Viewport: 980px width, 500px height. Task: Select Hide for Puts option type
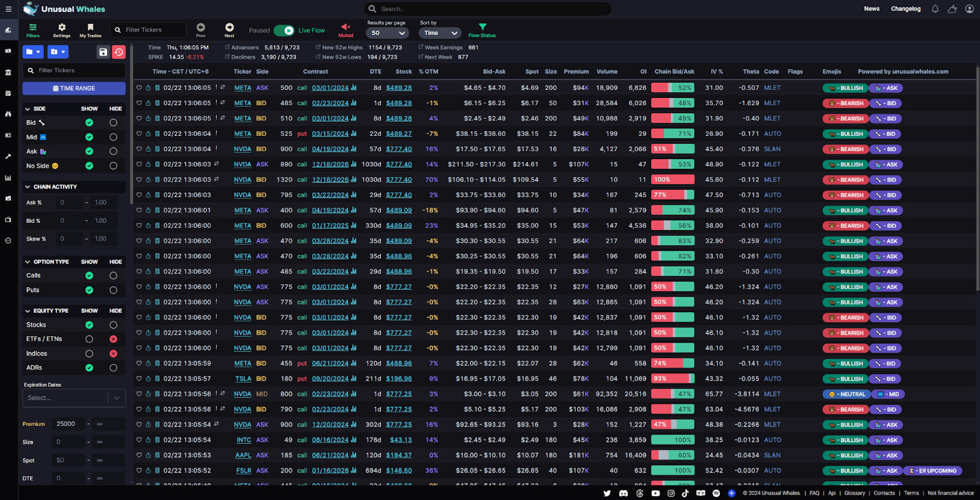pos(113,290)
